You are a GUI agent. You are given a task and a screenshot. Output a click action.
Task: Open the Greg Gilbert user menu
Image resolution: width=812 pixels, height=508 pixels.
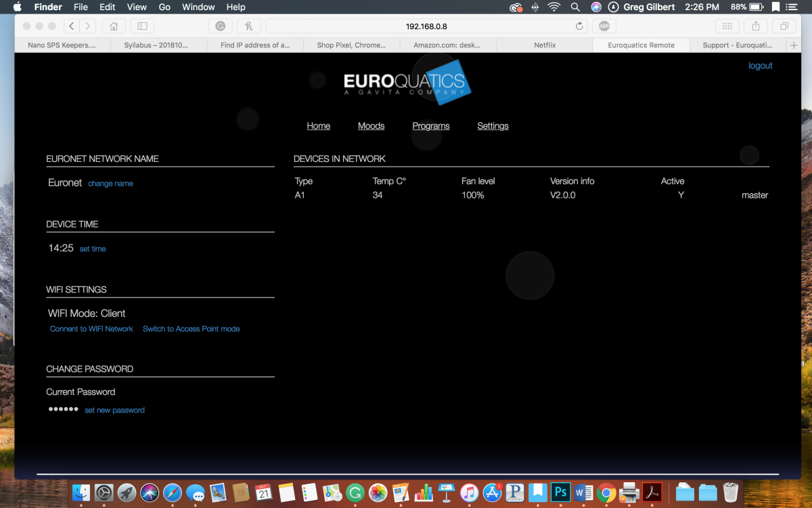(650, 7)
